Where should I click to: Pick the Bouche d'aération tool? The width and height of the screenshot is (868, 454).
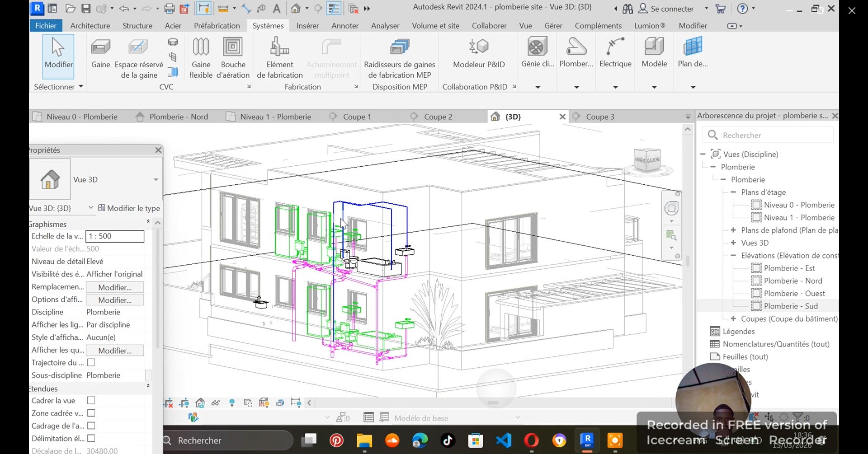[x=233, y=58]
